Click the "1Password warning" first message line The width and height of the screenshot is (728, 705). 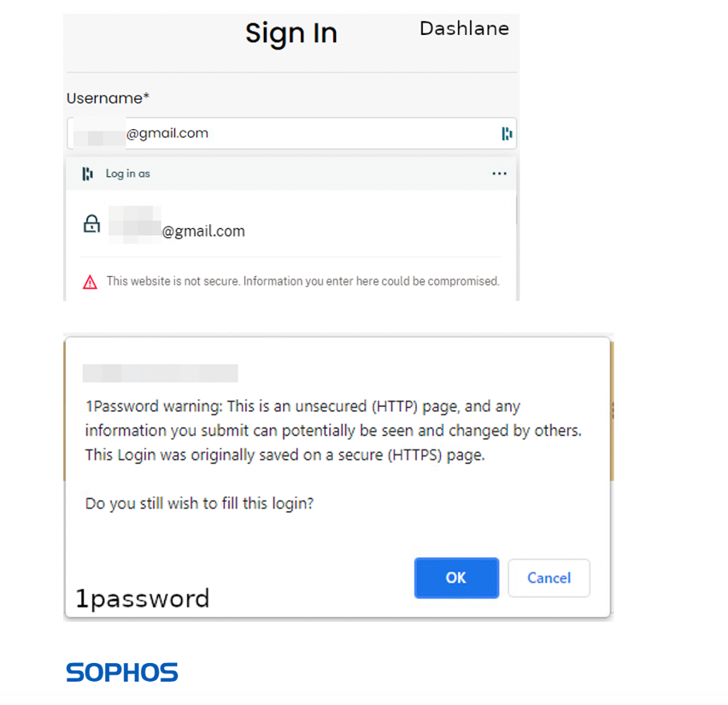click(x=303, y=406)
